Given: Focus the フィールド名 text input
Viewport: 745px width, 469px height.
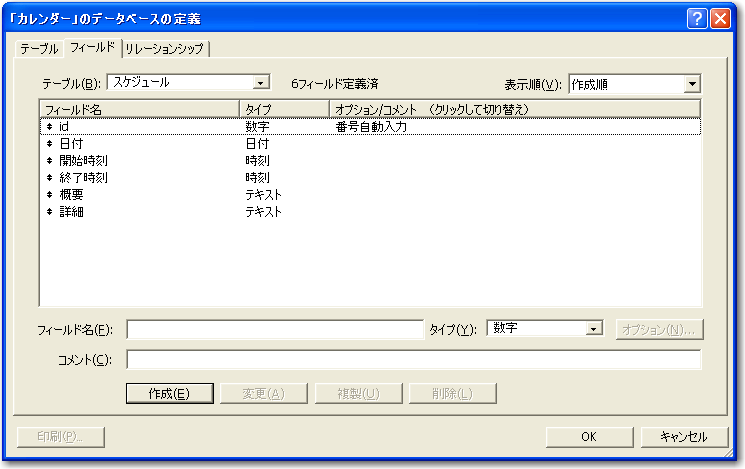Looking at the screenshot, I should tap(275, 330).
